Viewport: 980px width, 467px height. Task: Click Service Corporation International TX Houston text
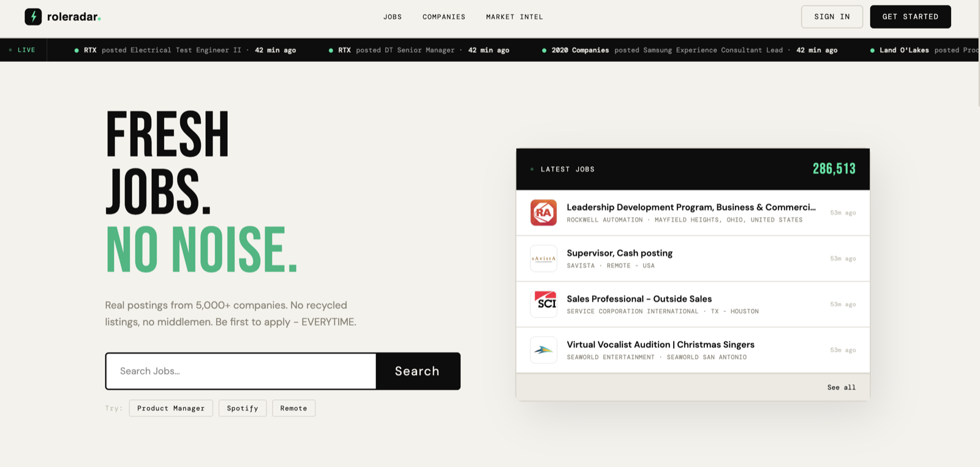point(663,311)
